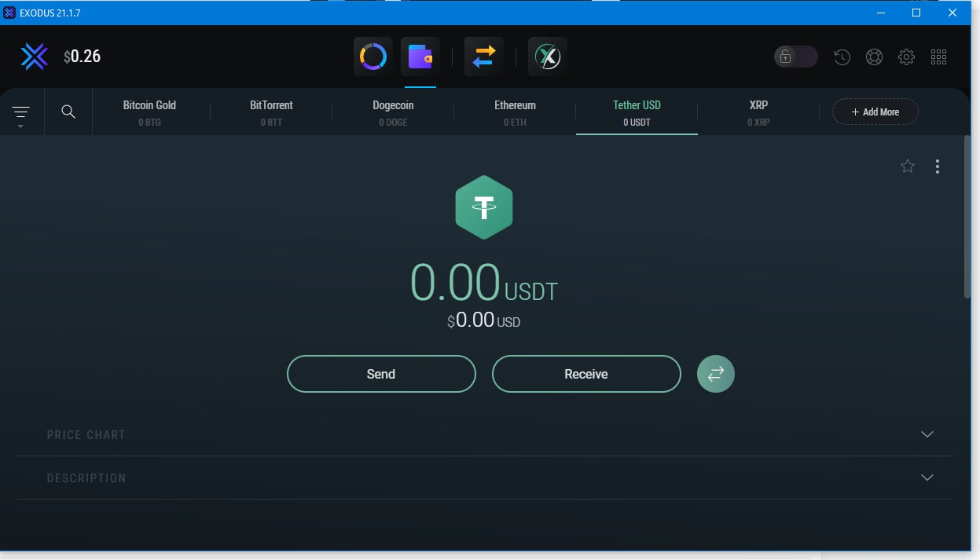
Task: Toggle the wallet lock switch
Action: pyautogui.click(x=795, y=57)
